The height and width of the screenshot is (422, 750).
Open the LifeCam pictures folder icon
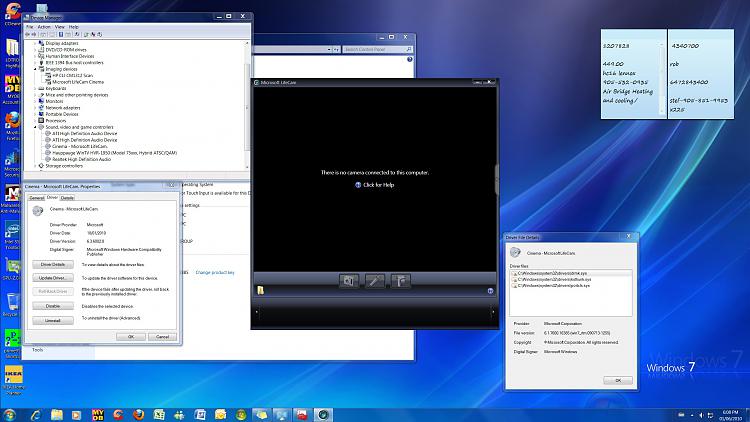pyautogui.click(x=261, y=290)
